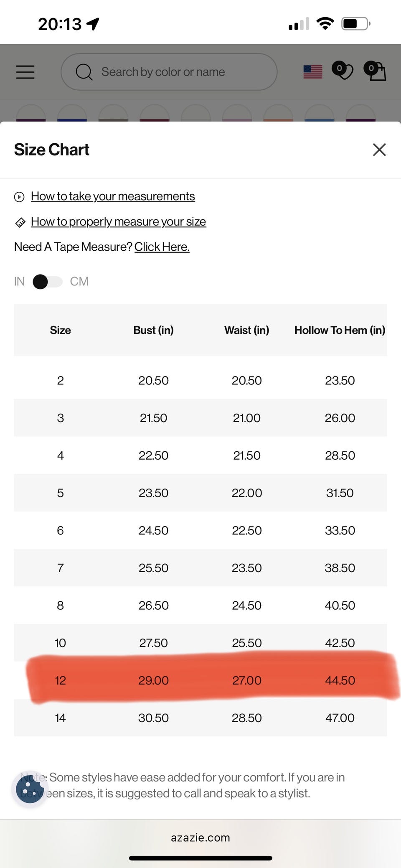The height and width of the screenshot is (868, 401).
Task: Open the cookie preferences icon
Action: tap(30, 789)
